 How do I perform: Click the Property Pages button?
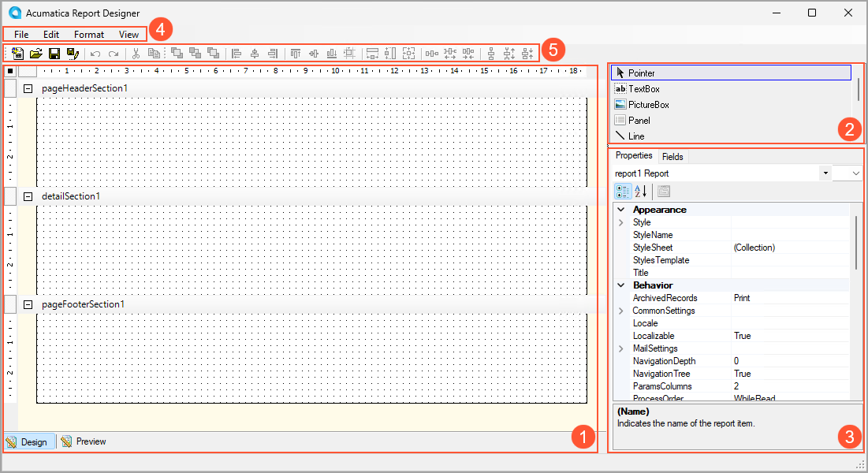click(x=664, y=192)
